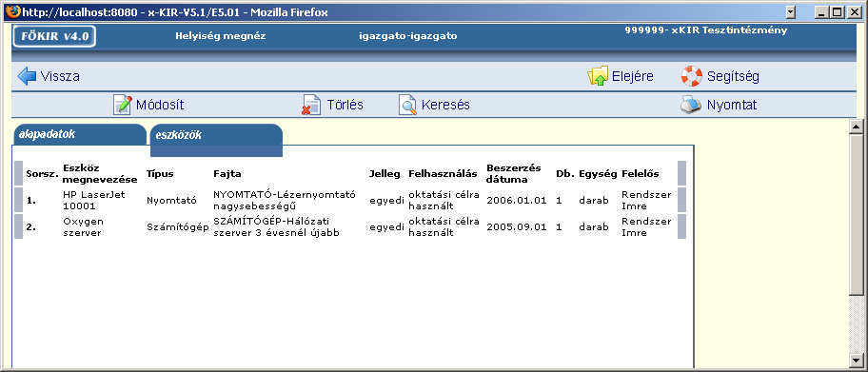Click the 'Sorsz.' column header
Viewport: 868px width, 372px height.
click(x=42, y=174)
